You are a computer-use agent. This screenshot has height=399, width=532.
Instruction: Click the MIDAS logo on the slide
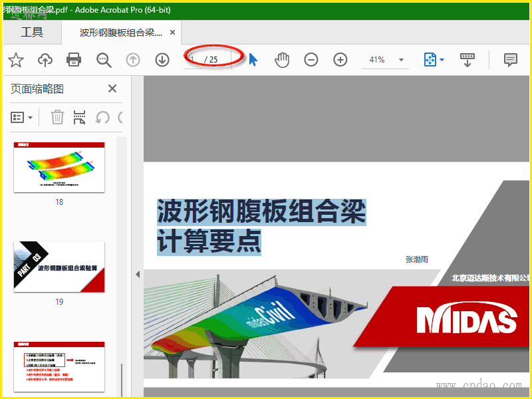467,317
